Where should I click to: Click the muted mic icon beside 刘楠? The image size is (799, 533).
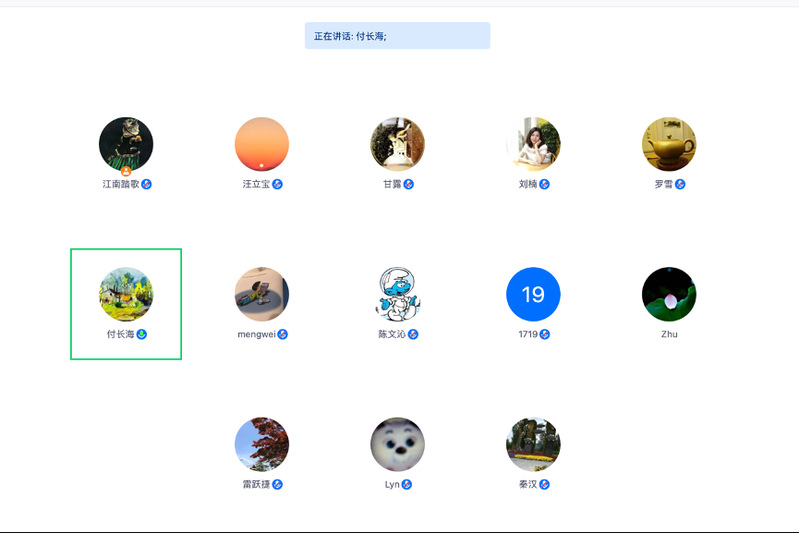544,184
